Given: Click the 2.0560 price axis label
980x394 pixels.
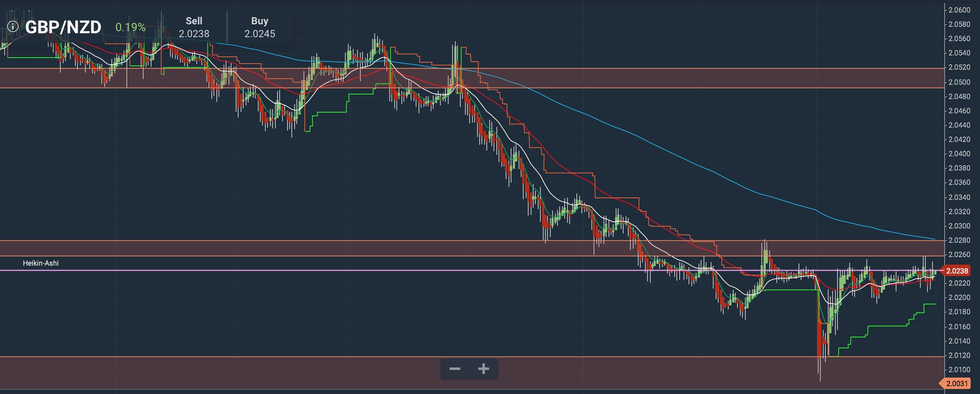Looking at the screenshot, I should tap(959, 39).
